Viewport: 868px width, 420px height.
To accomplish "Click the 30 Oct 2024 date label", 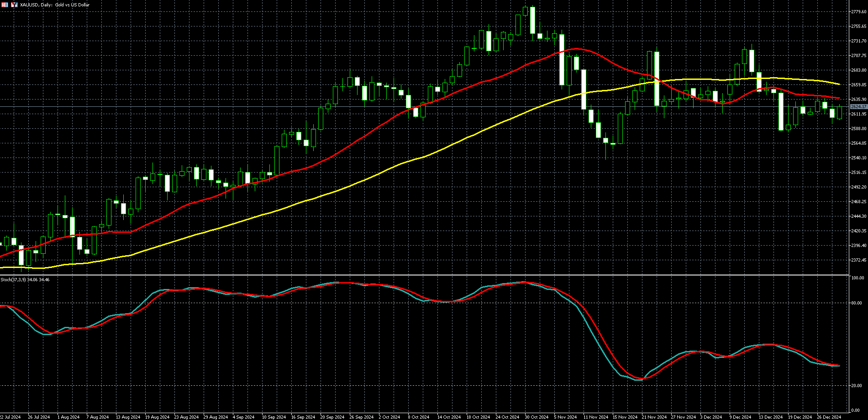I will point(537,417).
